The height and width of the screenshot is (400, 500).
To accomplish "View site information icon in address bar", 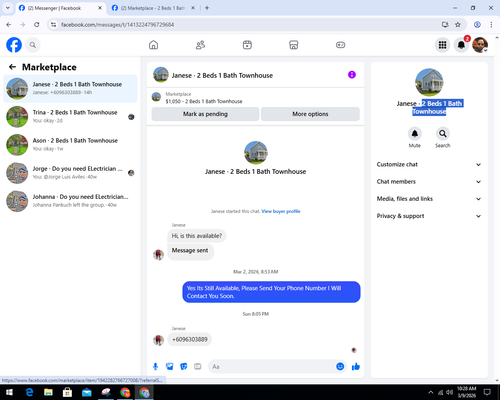I will 53,25.
